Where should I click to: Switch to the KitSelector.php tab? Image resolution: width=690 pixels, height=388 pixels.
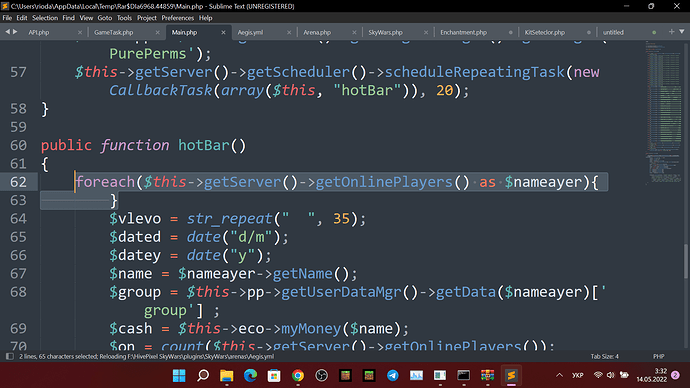pos(544,32)
